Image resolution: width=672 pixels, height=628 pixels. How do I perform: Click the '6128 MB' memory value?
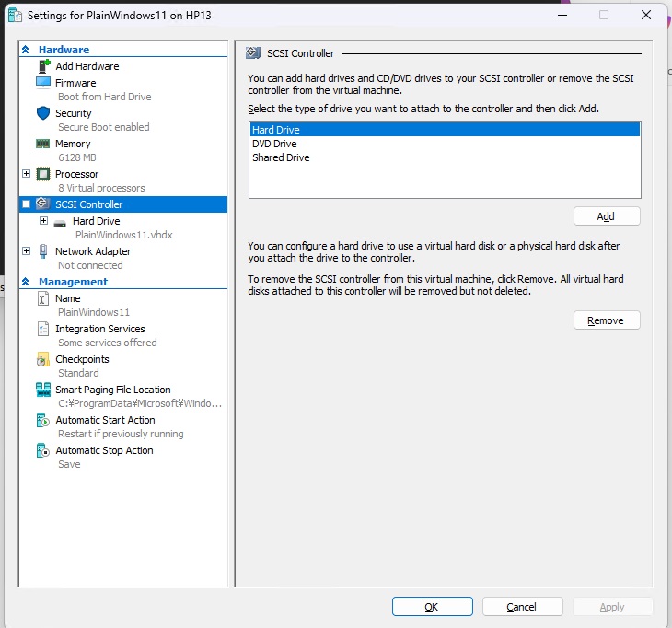pos(77,157)
